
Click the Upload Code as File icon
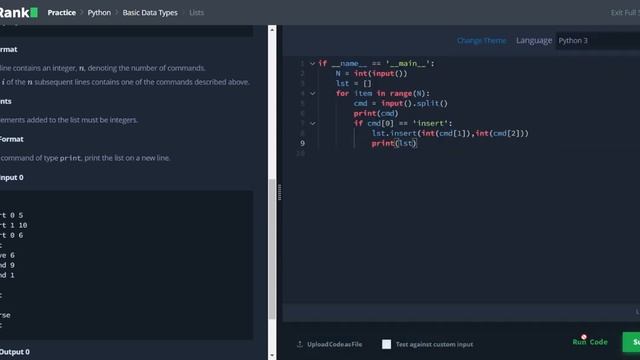(300, 344)
